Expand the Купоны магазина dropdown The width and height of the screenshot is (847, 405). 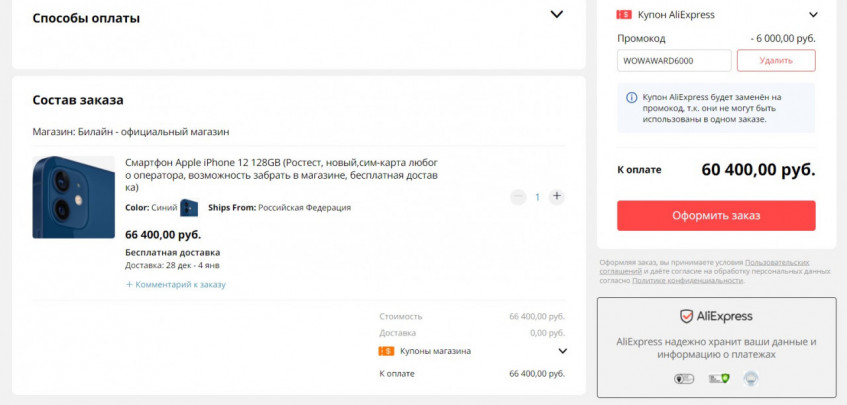click(x=562, y=351)
